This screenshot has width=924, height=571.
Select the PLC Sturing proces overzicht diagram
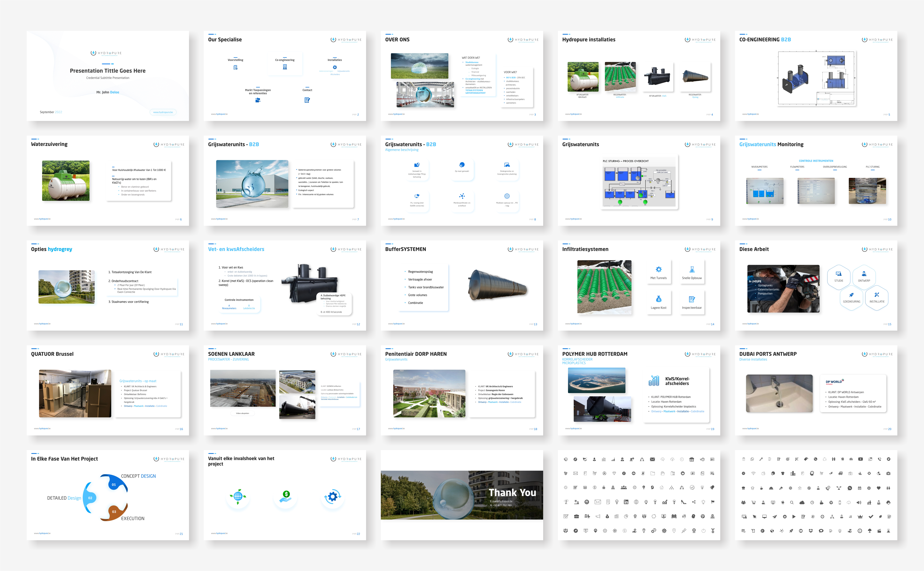click(639, 182)
